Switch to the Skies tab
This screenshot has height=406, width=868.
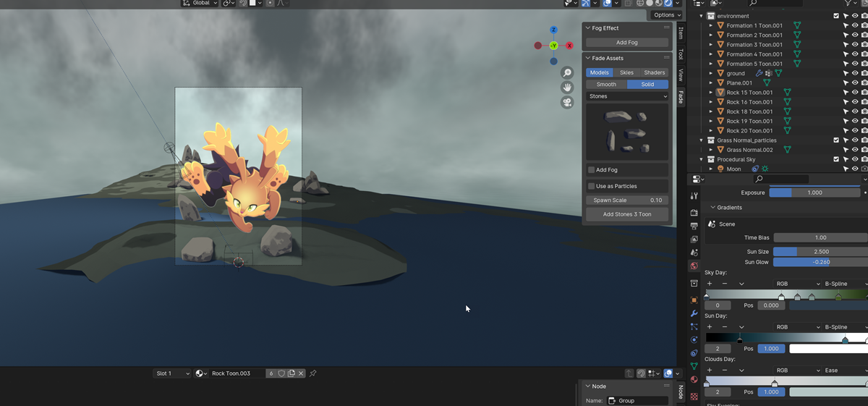point(626,72)
